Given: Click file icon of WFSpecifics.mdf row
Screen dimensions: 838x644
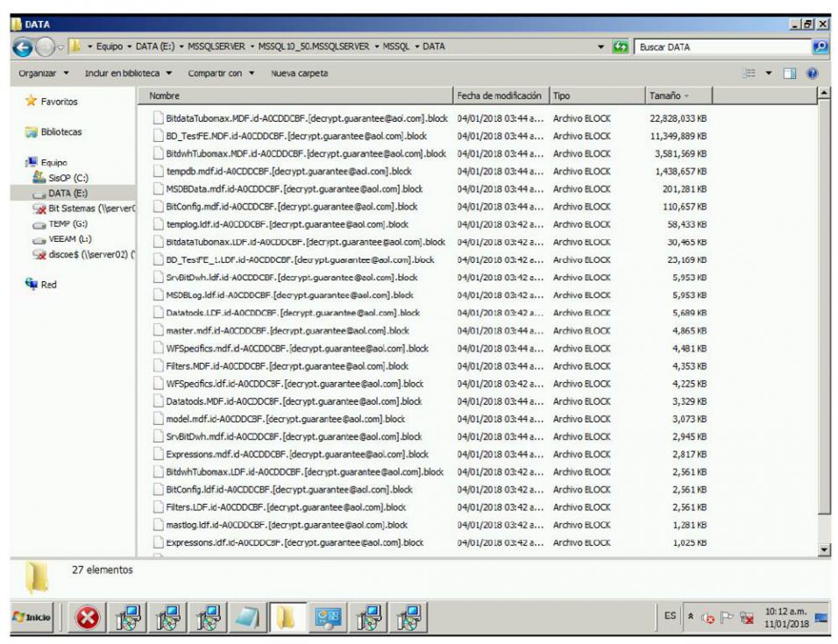Looking at the screenshot, I should (x=158, y=348).
